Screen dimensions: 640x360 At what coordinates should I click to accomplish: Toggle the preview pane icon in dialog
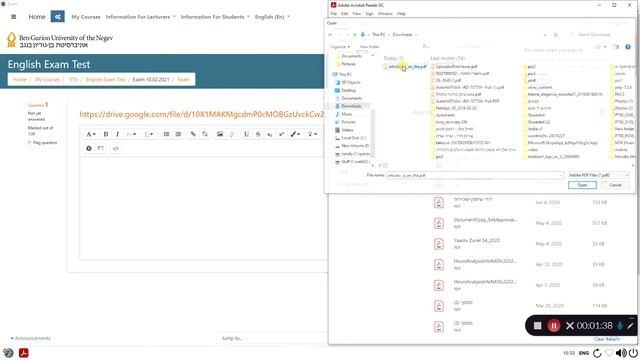pos(616,47)
